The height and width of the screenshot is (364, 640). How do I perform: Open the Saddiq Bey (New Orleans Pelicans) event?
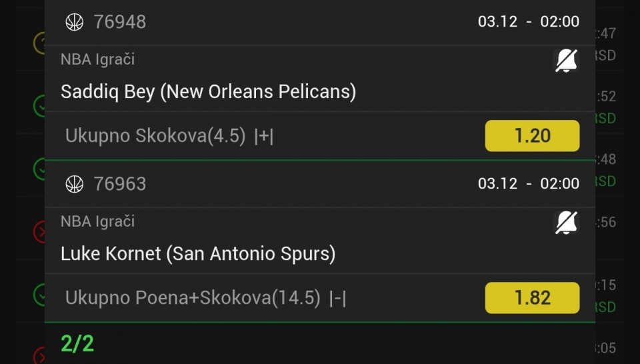point(208,91)
